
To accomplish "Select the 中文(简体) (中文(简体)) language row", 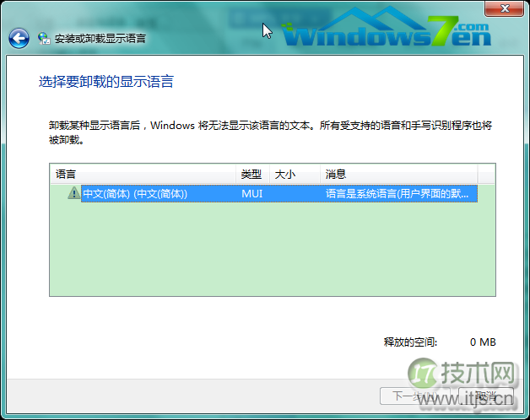I will (x=279, y=194).
